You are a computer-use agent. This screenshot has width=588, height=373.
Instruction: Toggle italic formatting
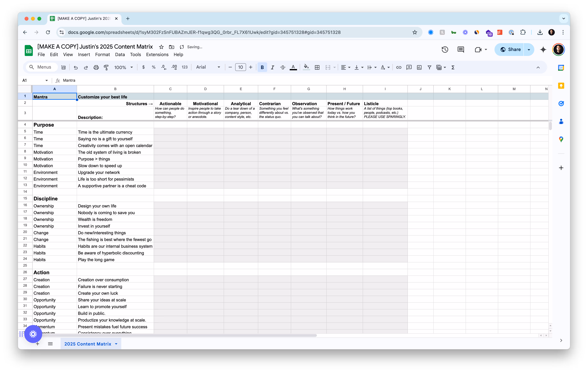[272, 67]
